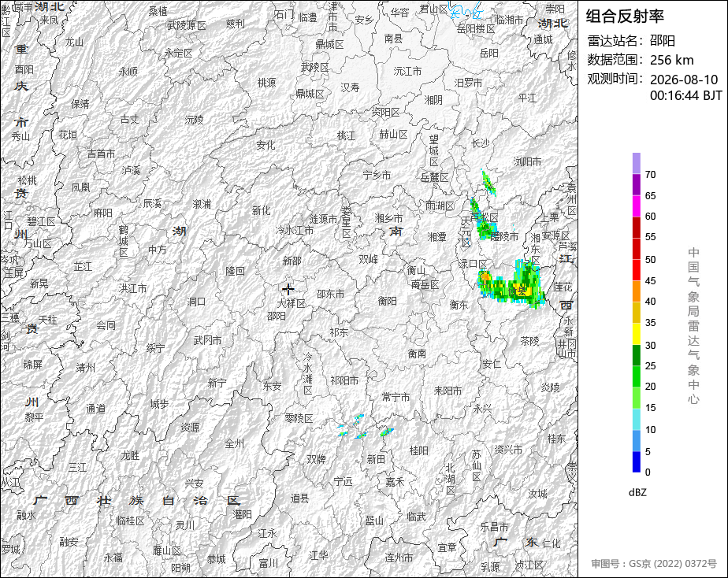Click the purple 70 dBZ legend swatch

point(636,163)
